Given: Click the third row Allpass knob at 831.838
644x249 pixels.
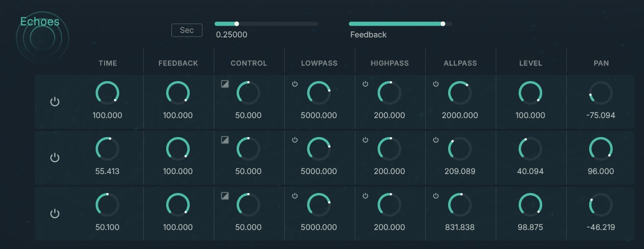Looking at the screenshot, I should click(x=459, y=205).
